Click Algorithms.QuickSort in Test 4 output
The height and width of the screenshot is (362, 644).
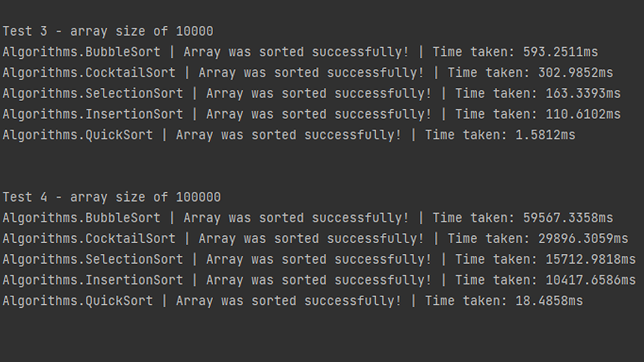click(x=77, y=301)
